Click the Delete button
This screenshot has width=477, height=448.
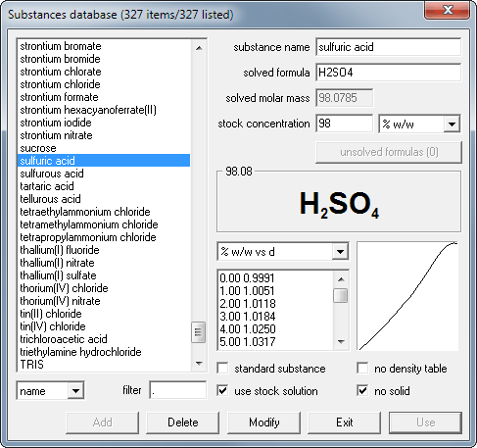pyautogui.click(x=183, y=423)
